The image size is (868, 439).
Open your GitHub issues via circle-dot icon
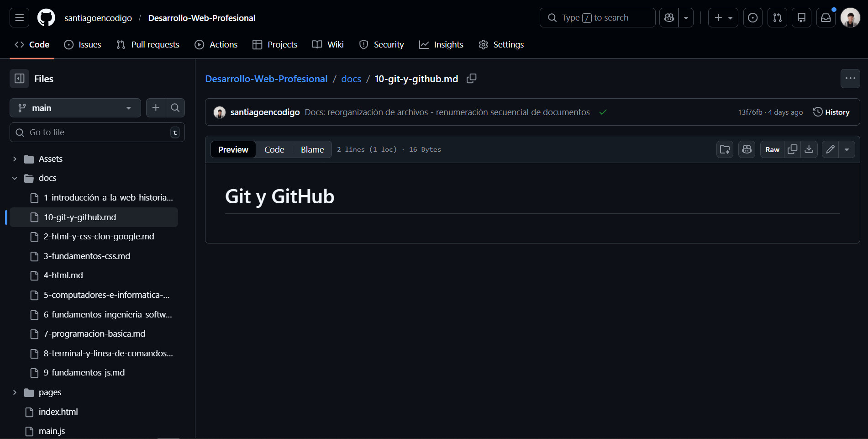[x=752, y=17]
